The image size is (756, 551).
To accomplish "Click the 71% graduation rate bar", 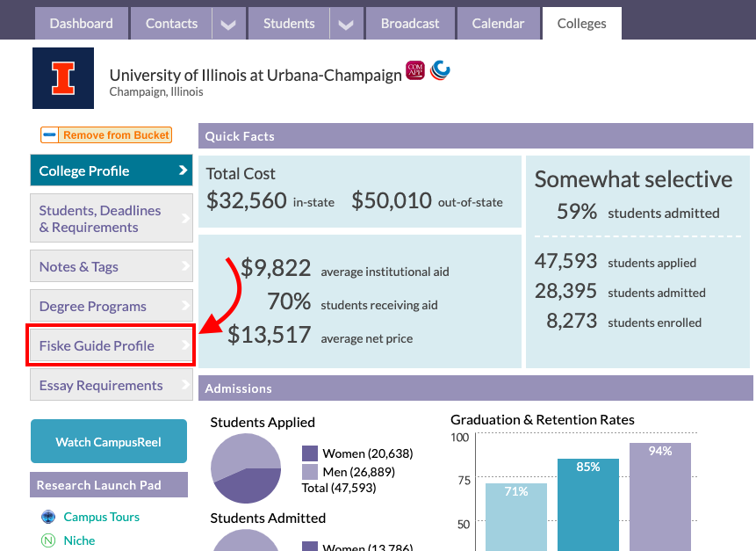I will click(x=516, y=517).
